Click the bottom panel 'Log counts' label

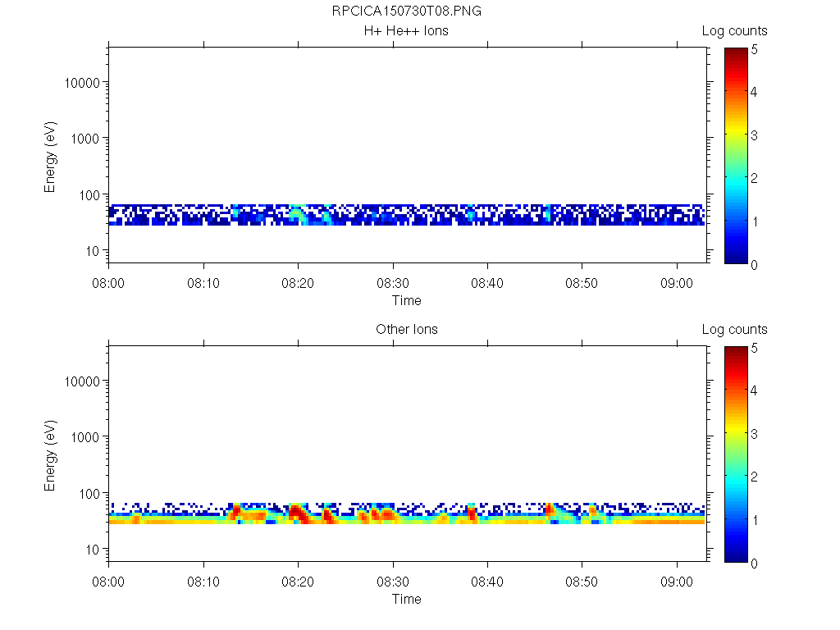(734, 330)
